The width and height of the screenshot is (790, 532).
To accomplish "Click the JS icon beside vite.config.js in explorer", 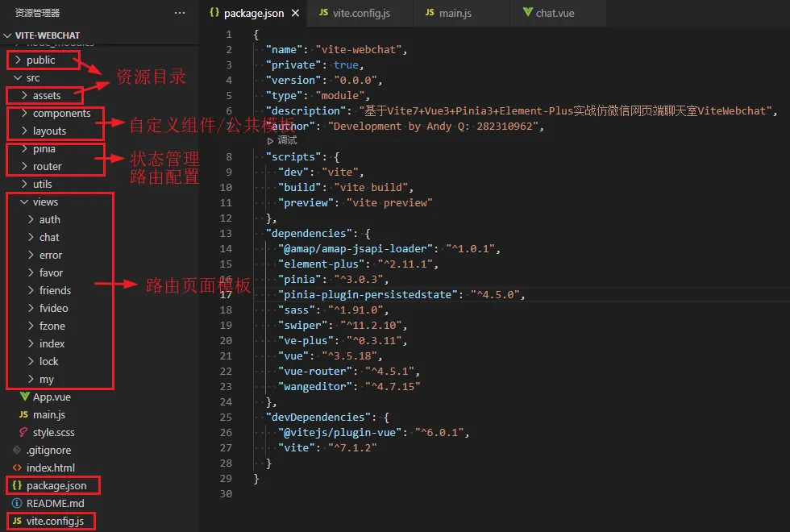I will [17, 521].
